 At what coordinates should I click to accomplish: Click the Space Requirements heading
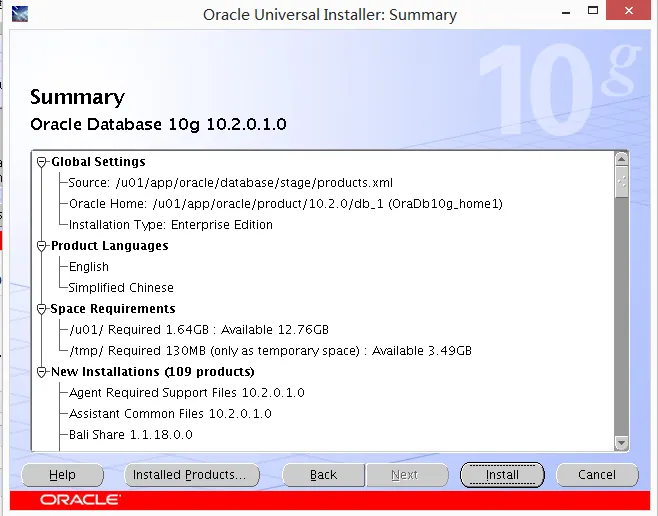click(113, 309)
